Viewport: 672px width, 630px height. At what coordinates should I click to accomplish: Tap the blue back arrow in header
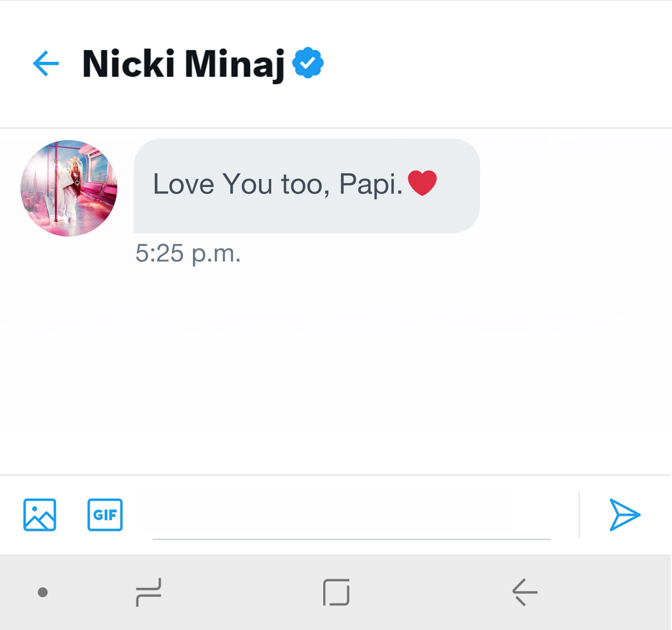pyautogui.click(x=46, y=63)
